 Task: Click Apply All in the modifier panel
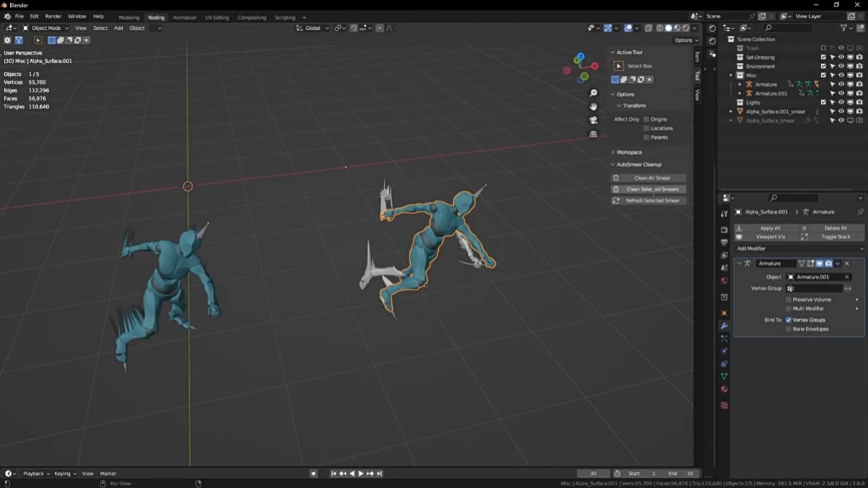[x=770, y=228]
